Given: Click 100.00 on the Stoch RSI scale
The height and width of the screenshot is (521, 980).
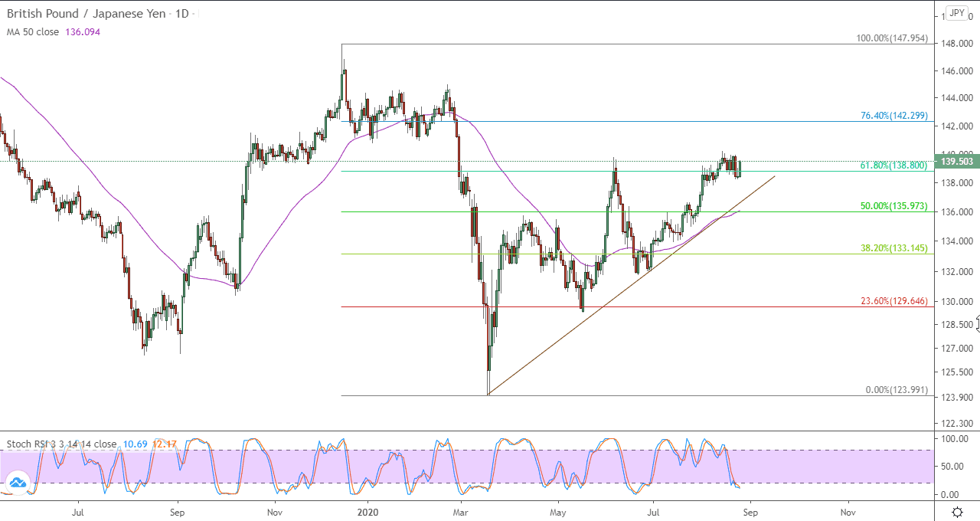Looking at the screenshot, I should 956,440.
